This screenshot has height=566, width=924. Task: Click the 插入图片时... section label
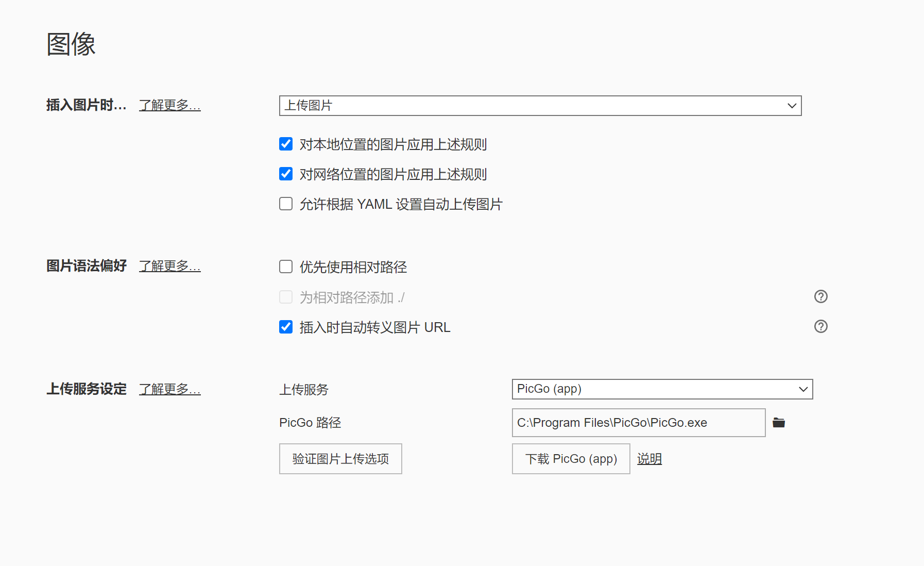86,105
